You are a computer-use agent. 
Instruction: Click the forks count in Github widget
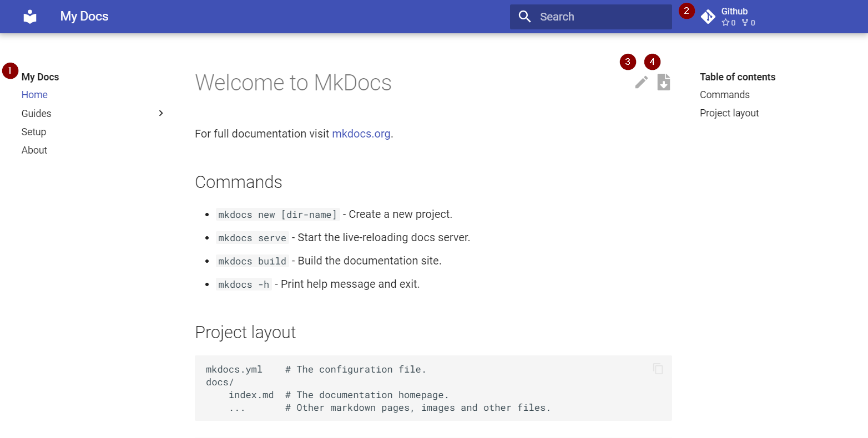coord(749,23)
